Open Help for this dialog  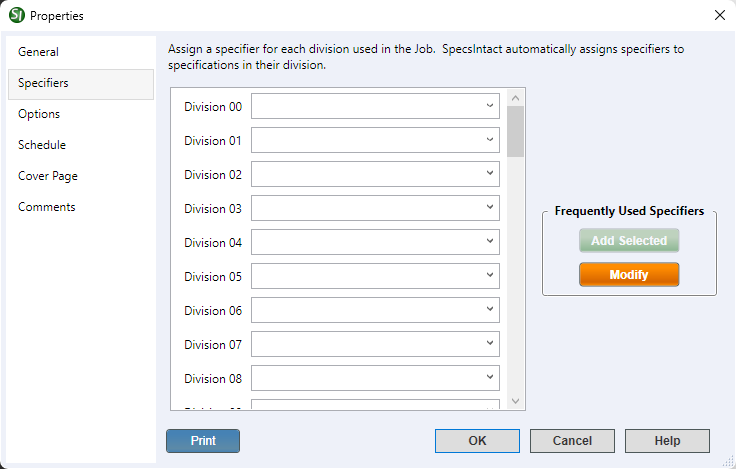tap(667, 441)
